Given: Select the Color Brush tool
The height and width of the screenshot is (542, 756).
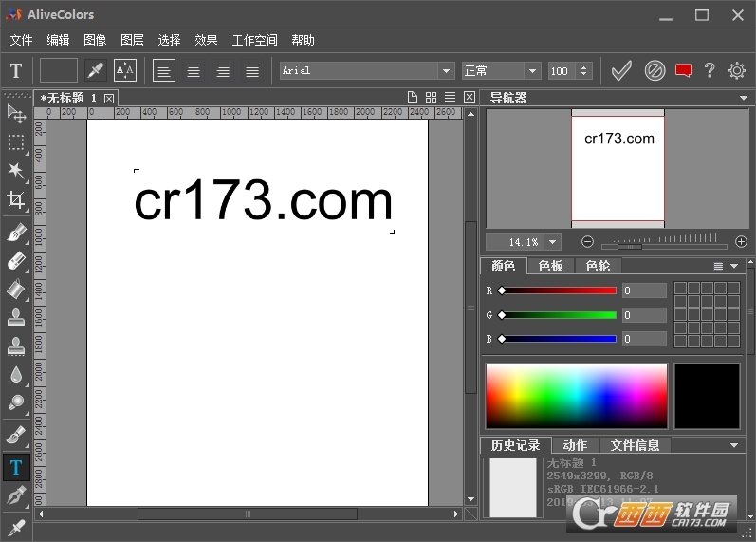Looking at the screenshot, I should [x=16, y=234].
